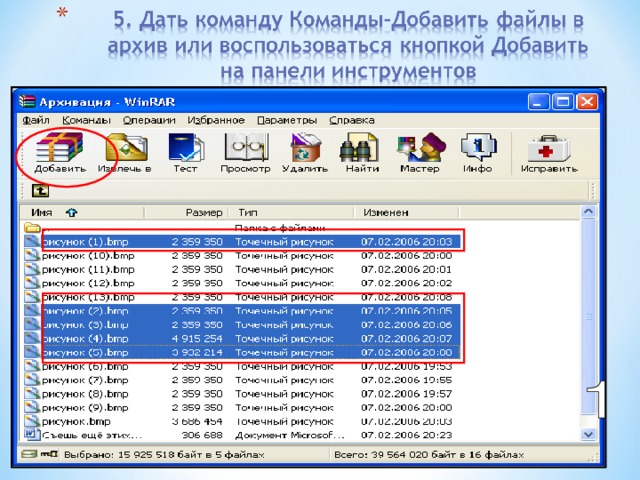Viewport: 640px width, 480px height.
Task: Open the Файл menu
Action: 37,120
